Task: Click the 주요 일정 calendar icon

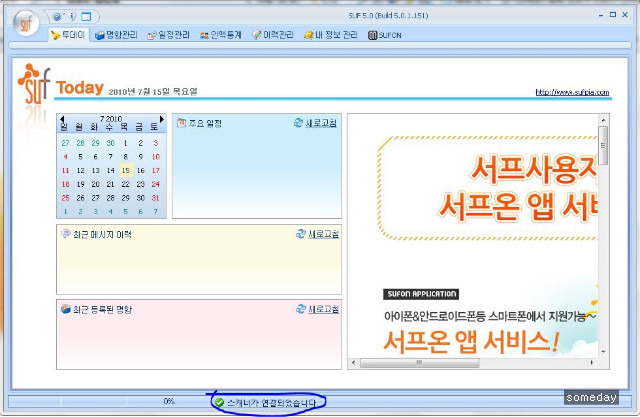Action: (181, 122)
